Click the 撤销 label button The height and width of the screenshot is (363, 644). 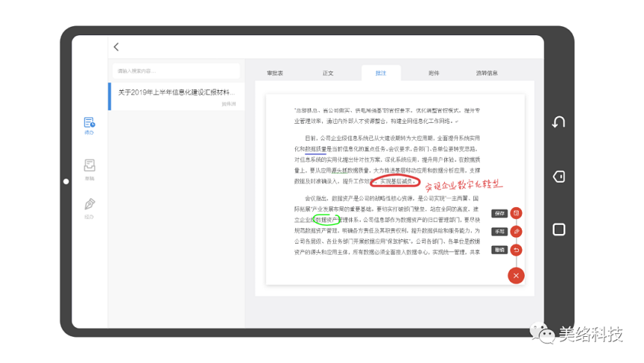499,250
